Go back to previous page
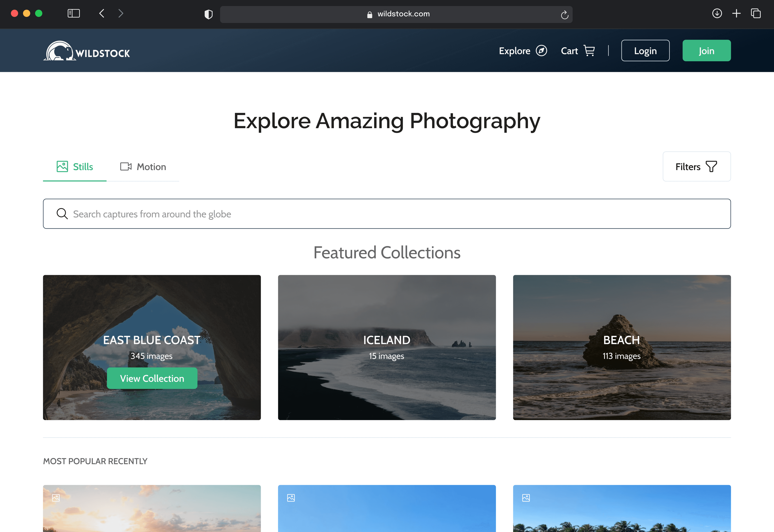 coord(102,13)
